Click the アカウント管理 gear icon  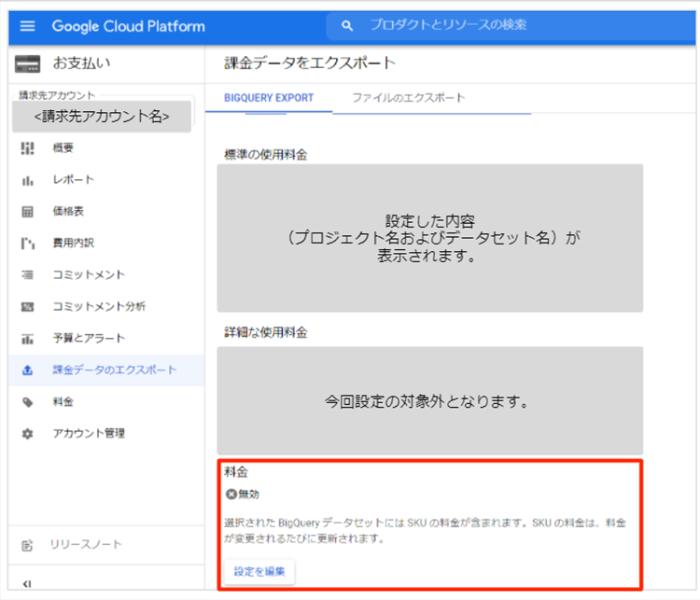pyautogui.click(x=27, y=434)
